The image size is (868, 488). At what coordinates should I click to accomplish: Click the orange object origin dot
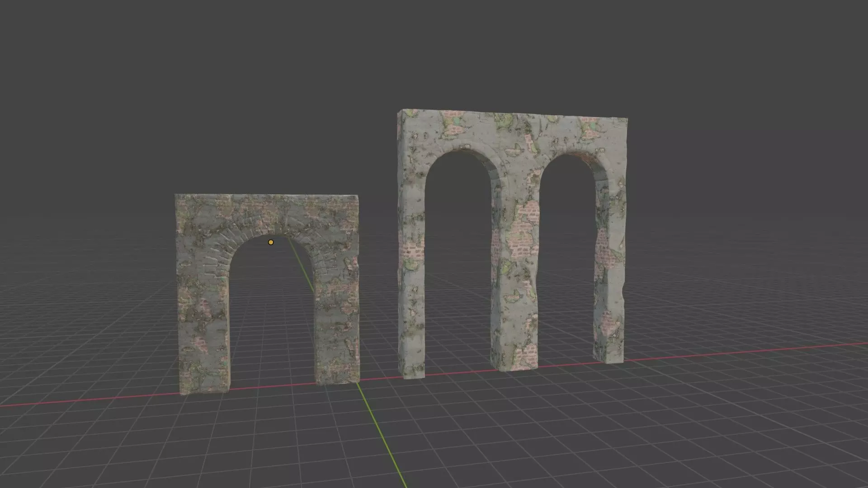[271, 242]
